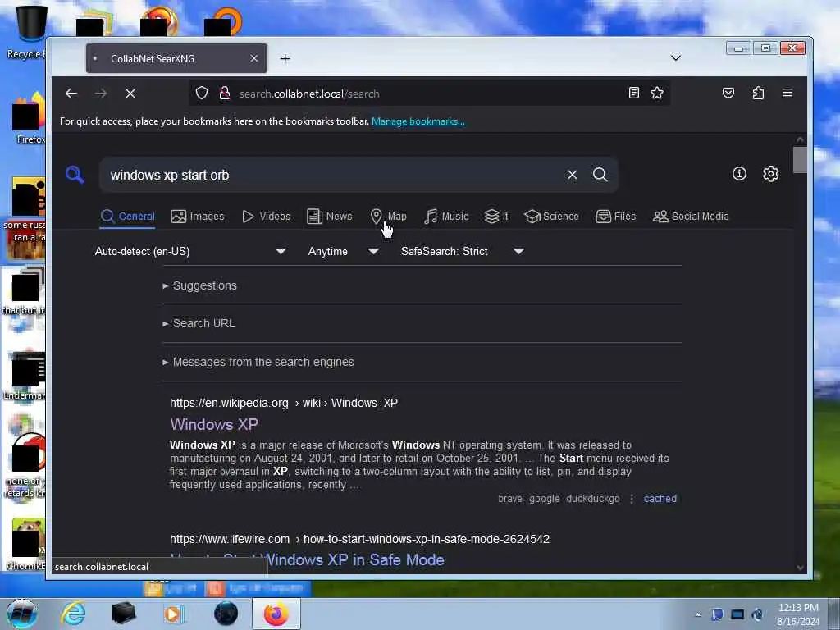Screen dimensions: 840x630
Task: Open the Windows XP Wikipedia result
Action: pyautogui.click(x=214, y=424)
